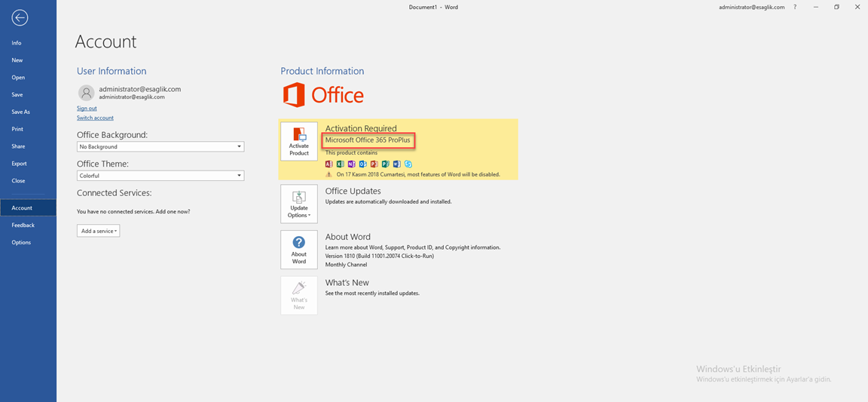This screenshot has width=868, height=402.
Task: Select Save in the backstage menu
Action: click(28, 95)
